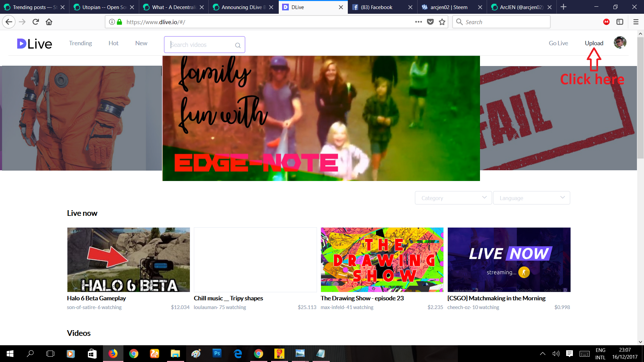The image size is (644, 362).
Task: Open the volume control in tray
Action: [556, 354]
